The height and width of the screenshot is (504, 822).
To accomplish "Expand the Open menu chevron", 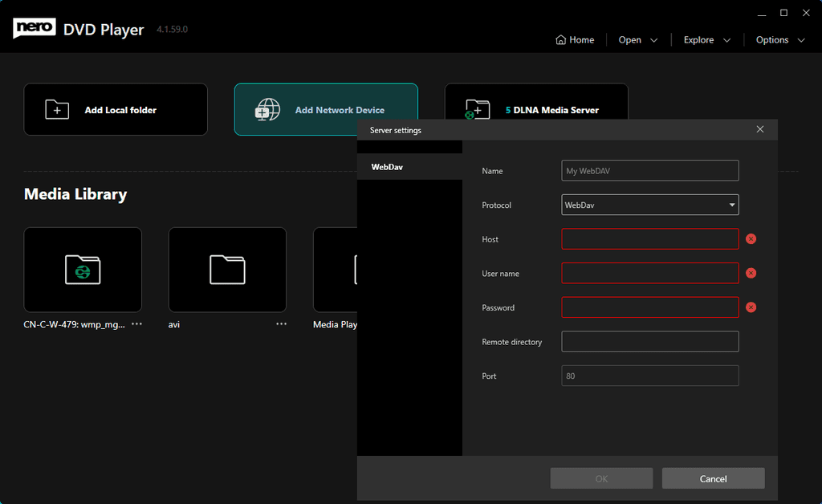I will tap(653, 39).
